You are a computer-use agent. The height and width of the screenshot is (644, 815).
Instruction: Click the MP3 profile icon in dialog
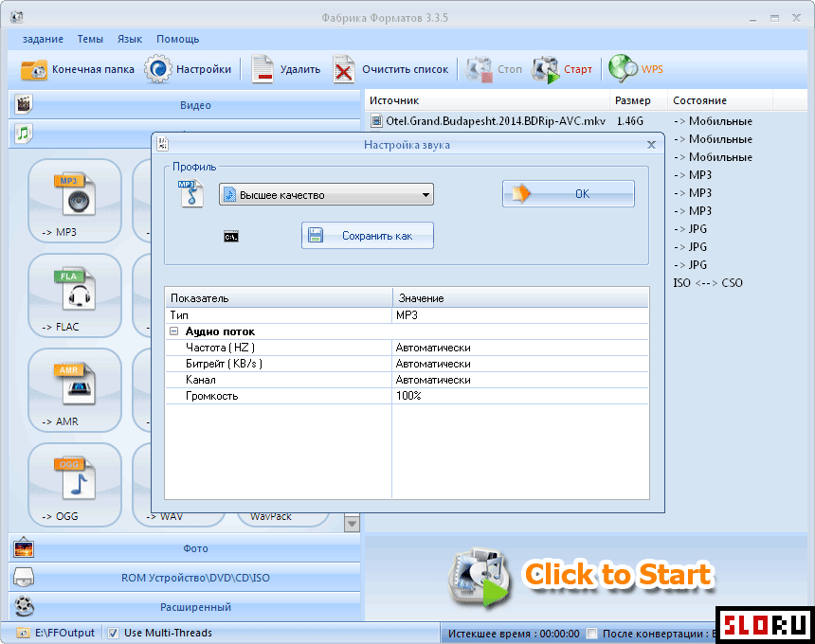pyautogui.click(x=190, y=194)
